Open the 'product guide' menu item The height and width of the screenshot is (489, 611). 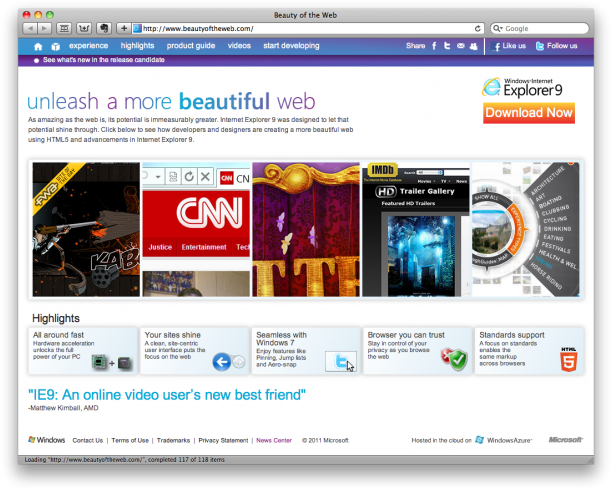[x=190, y=46]
